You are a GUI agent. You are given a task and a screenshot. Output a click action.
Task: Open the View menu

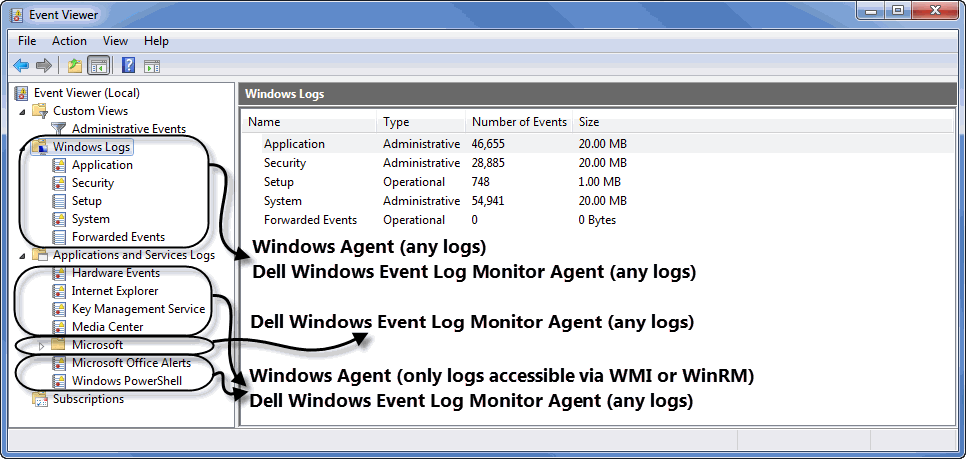click(x=115, y=41)
